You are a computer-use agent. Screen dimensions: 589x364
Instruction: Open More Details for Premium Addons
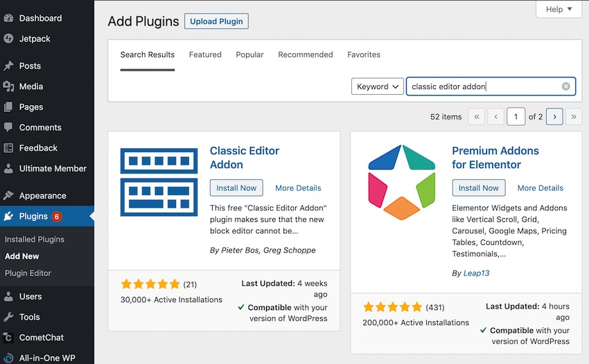tap(540, 188)
